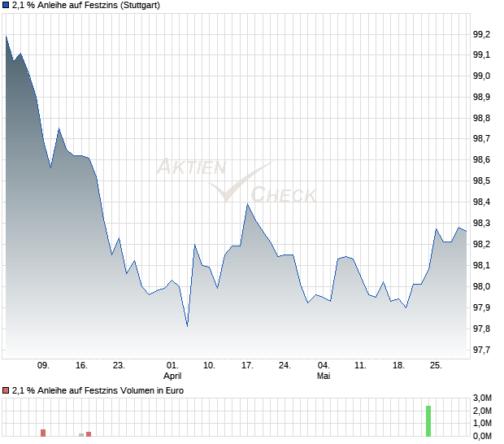Click the 3,0M volume axis label
This screenshot has height=444, width=504.
coord(482,398)
